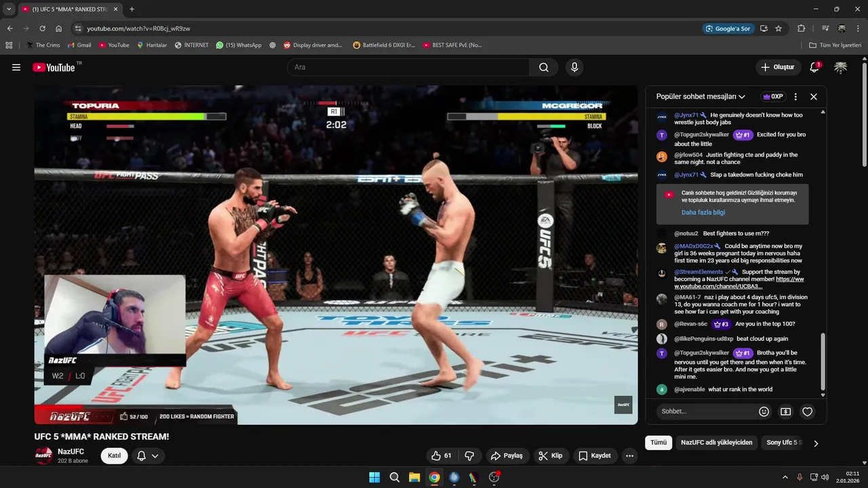
Task: Expand notification bell options beside Katıl
Action: [x=148, y=455]
